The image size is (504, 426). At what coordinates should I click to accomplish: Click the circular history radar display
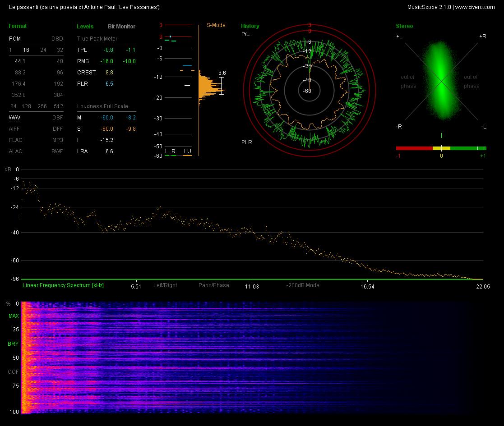pyautogui.click(x=309, y=91)
